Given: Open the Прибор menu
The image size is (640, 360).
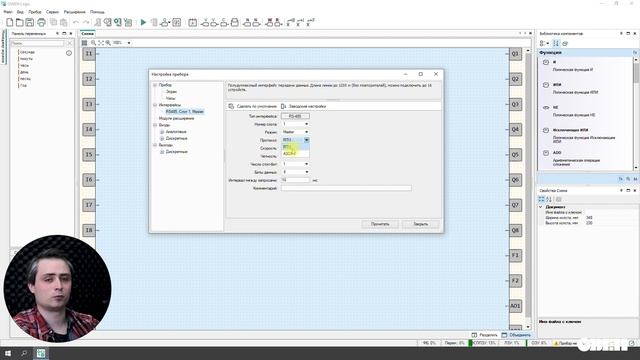Looking at the screenshot, I should coord(35,12).
